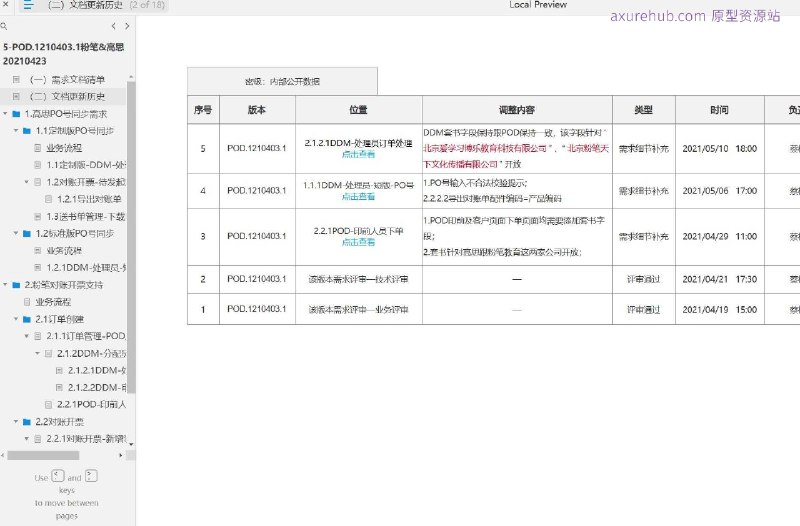The height and width of the screenshot is (526, 800).
Task: Click sidebar vertical scrollbar down arrow
Action: click(131, 444)
